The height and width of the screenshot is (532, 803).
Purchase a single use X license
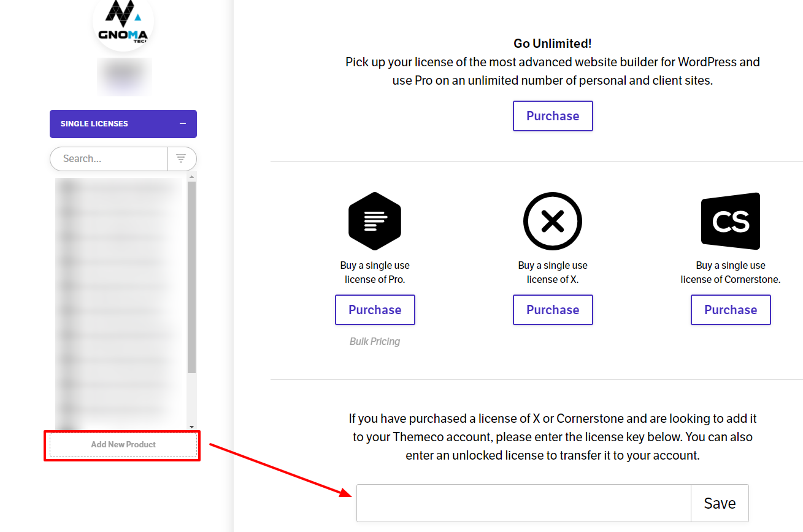point(553,310)
